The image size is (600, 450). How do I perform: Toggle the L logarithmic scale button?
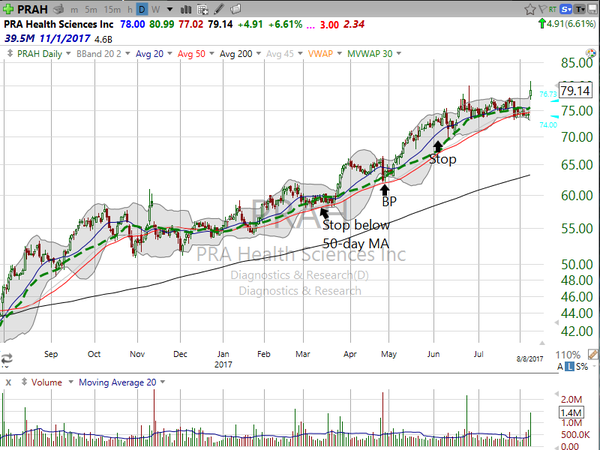coord(570,366)
